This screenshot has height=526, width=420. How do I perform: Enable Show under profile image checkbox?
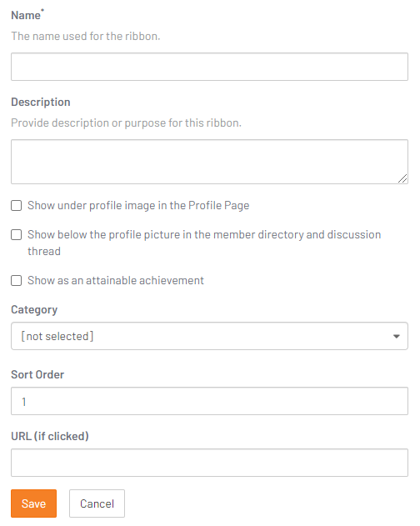click(17, 205)
